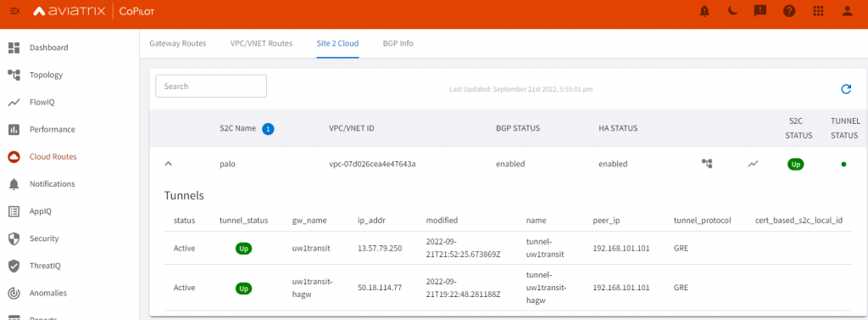Click the cert_based_s2c_local_id column header

coord(798,221)
